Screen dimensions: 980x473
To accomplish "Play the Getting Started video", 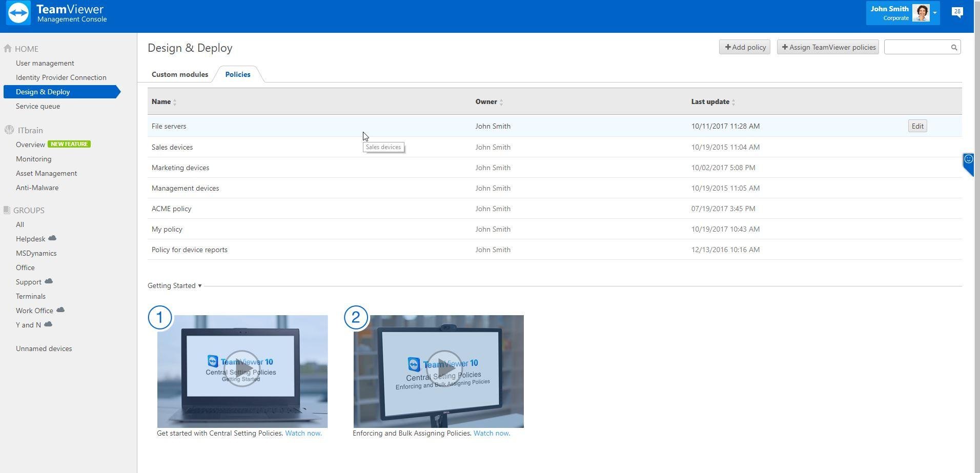I will pos(242,368).
